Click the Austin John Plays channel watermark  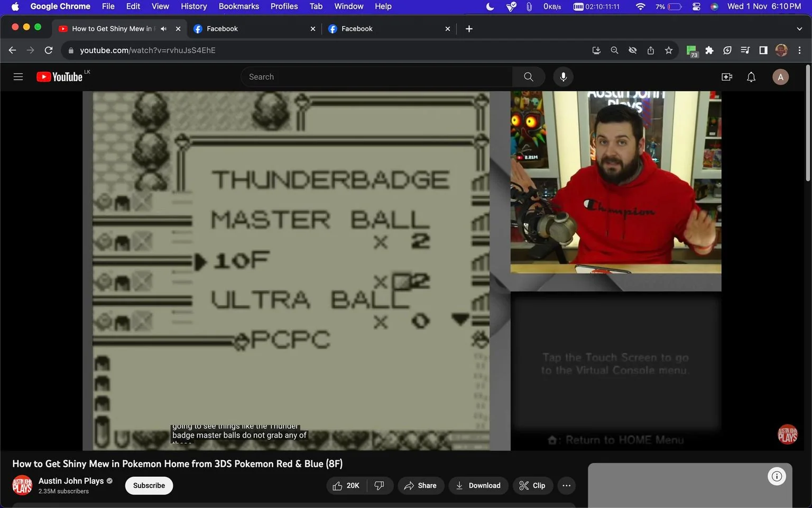[787, 434]
